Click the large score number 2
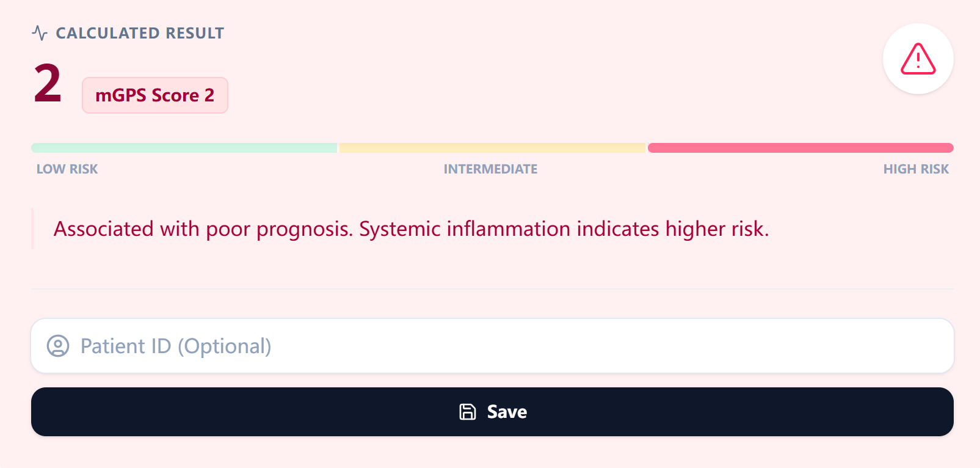The height and width of the screenshot is (468, 980). tap(48, 84)
